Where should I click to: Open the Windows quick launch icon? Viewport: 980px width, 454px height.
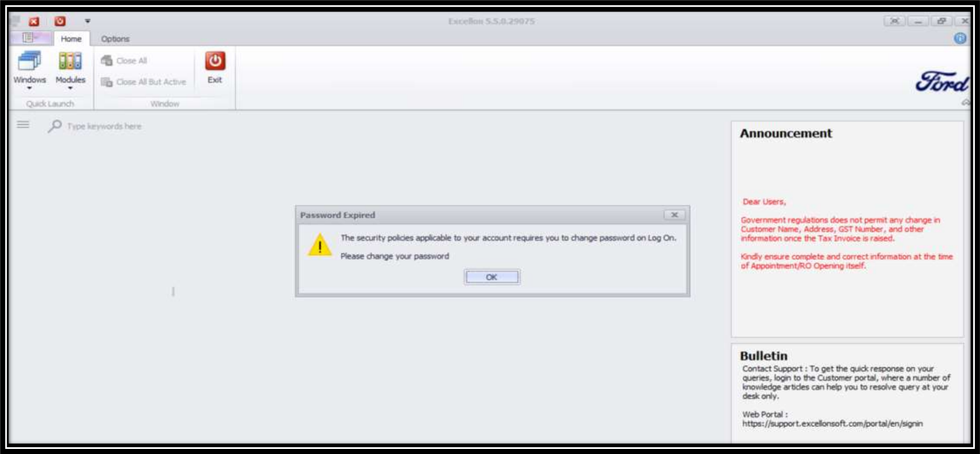pos(29,61)
